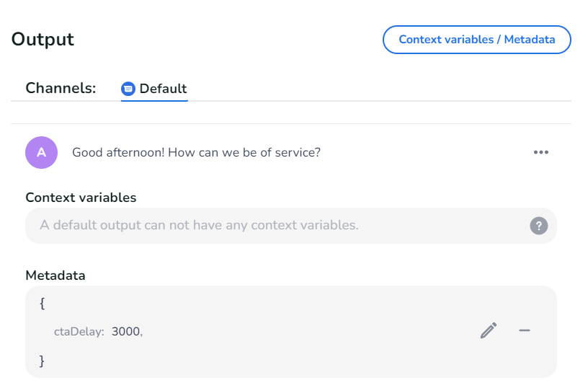Viewport: 588px width, 383px height.
Task: Open the three-dot message options menu
Action: pos(541,152)
